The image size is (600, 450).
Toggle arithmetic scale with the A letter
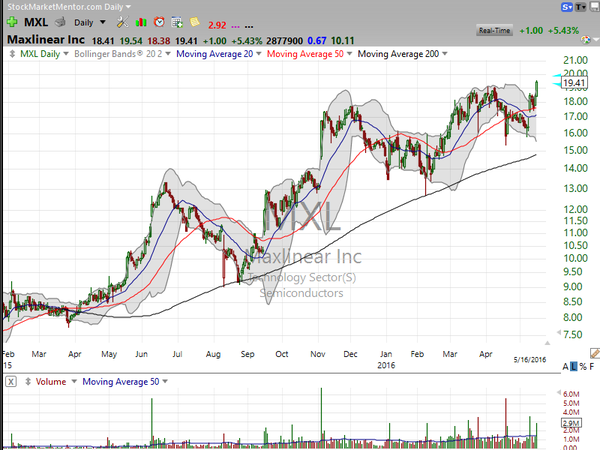[x=565, y=367]
